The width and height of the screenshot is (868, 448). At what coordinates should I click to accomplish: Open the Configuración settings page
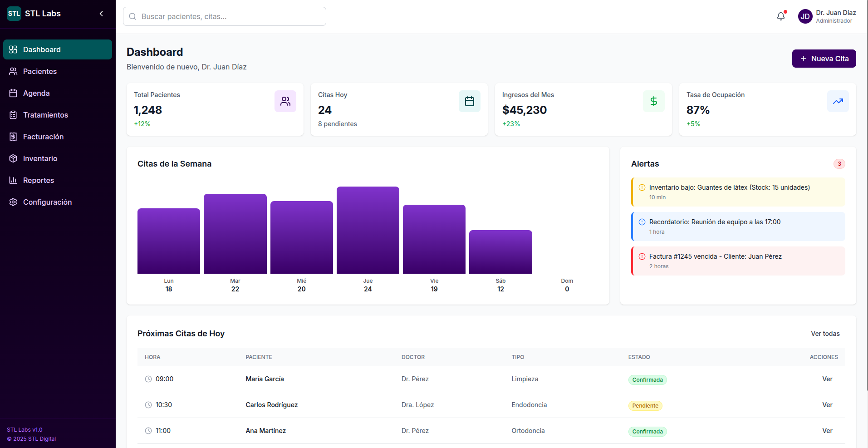47,202
